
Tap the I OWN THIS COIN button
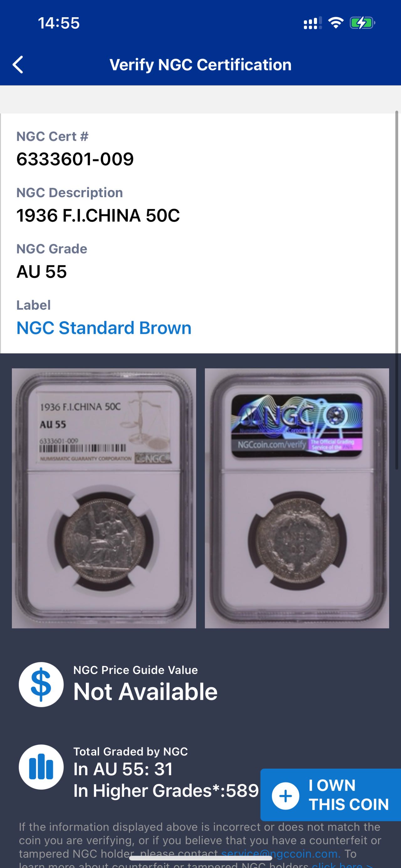(331, 795)
